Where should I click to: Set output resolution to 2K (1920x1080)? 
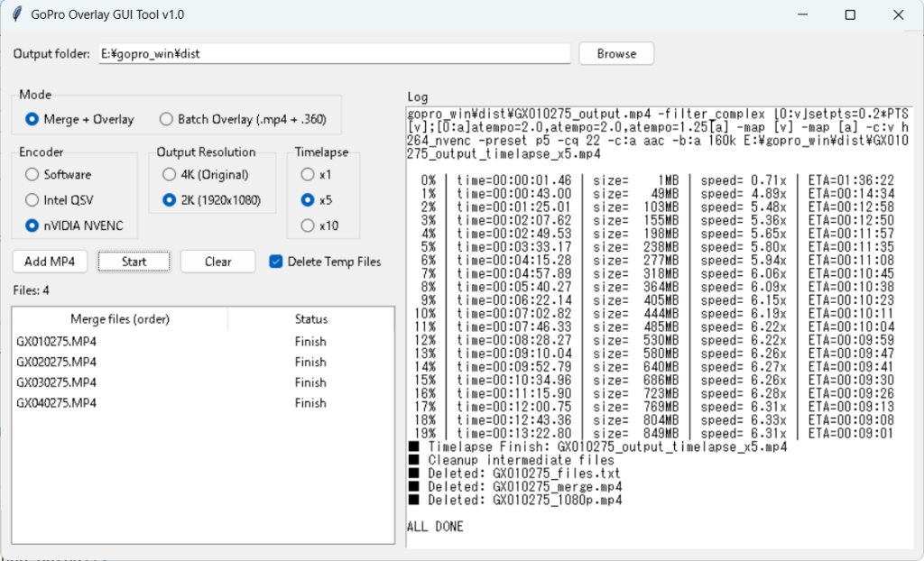[x=169, y=199]
